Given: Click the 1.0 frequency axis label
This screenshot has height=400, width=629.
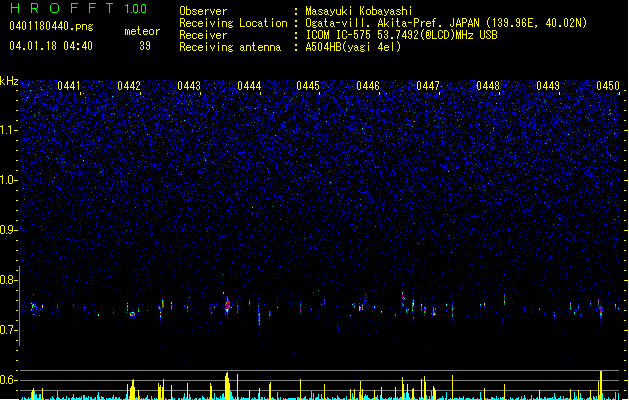Looking at the screenshot, I should pos(9,180).
